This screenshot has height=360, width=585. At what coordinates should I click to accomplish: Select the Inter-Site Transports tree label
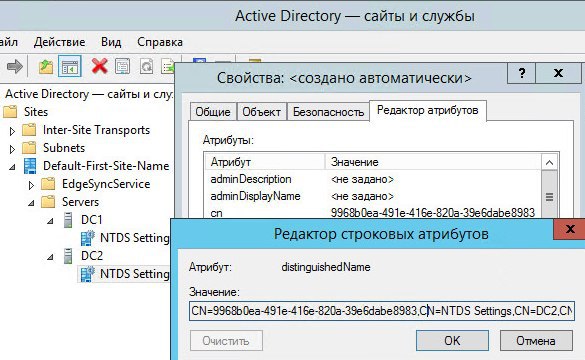tap(96, 130)
